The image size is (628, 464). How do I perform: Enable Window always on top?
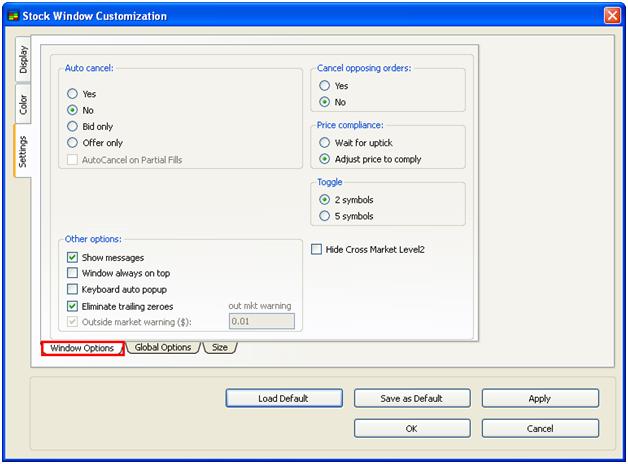tap(72, 273)
